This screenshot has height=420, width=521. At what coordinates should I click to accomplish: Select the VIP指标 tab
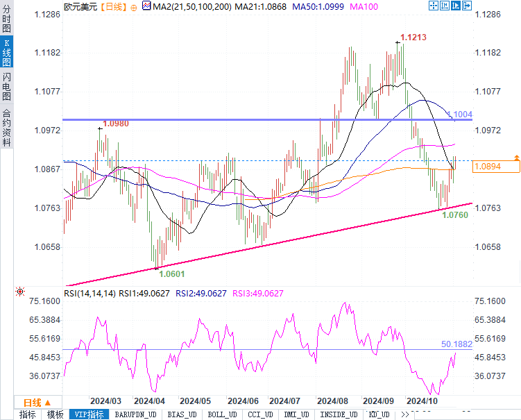[x=89, y=414]
